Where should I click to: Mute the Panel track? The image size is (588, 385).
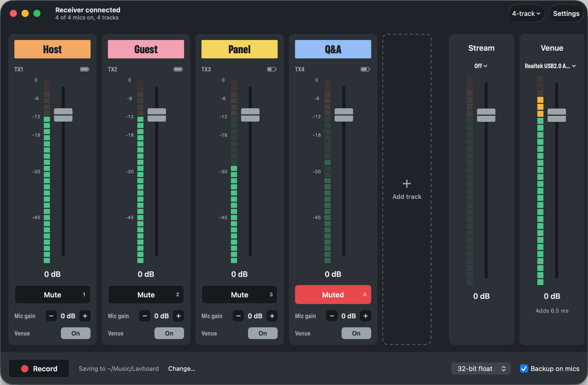[x=239, y=295]
